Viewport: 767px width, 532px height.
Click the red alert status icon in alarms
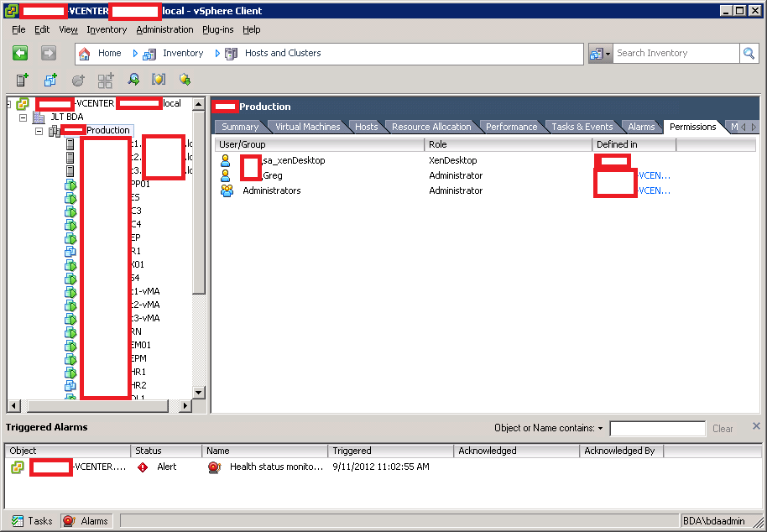click(x=143, y=467)
